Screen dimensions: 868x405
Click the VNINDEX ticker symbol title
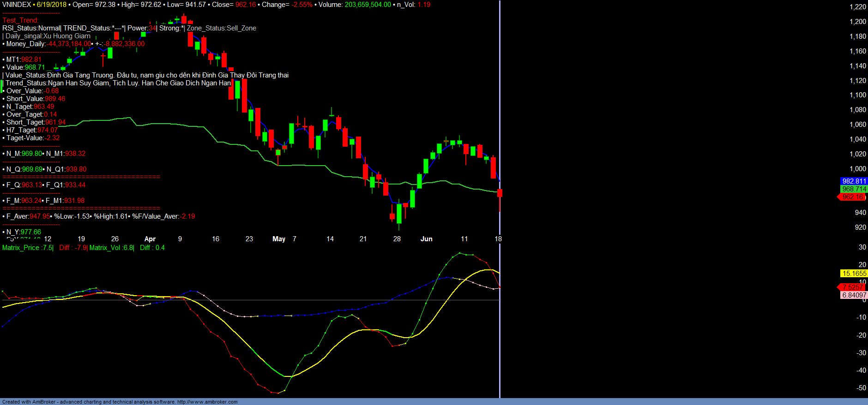[x=17, y=5]
